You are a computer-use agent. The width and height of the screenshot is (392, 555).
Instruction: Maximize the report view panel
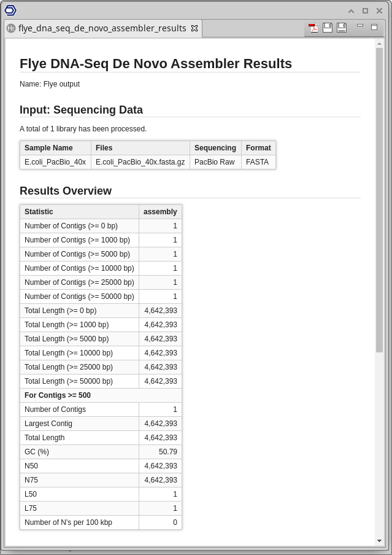[374, 26]
